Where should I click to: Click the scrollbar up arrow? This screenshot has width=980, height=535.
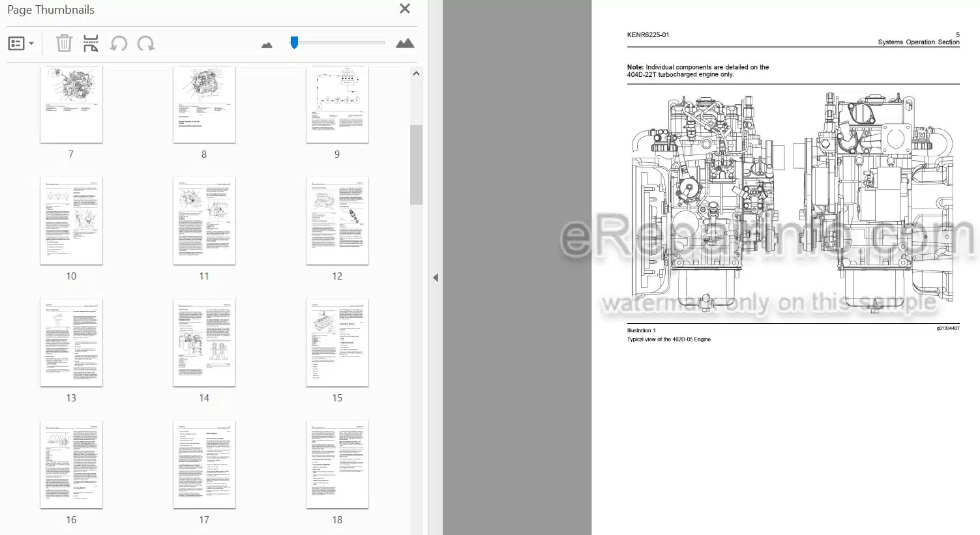[416, 74]
